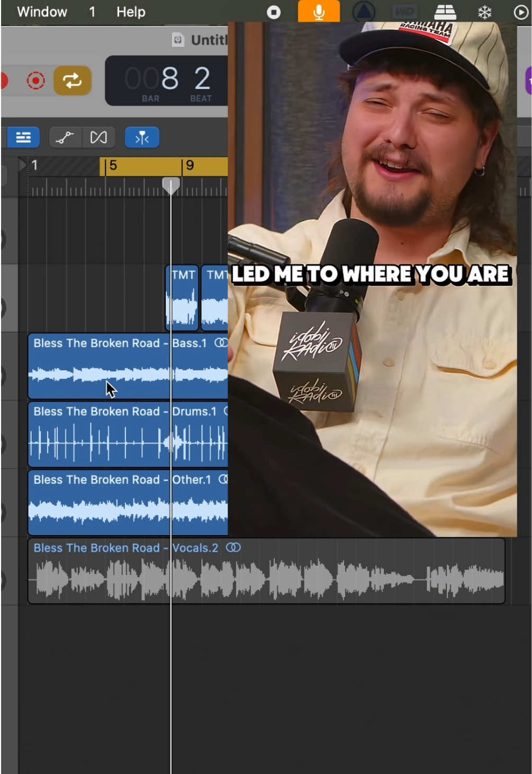Click the dark circled triangle menu bar icon
532x774 pixels.
[x=364, y=12]
